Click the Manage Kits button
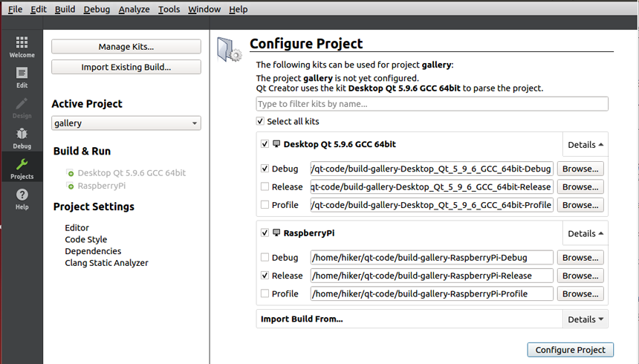This screenshot has height=364, width=639. [x=126, y=47]
